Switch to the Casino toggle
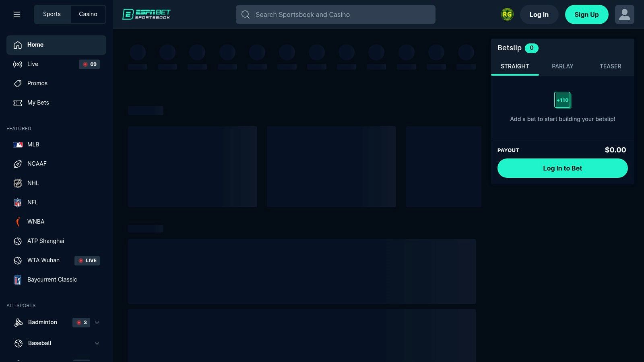 88,14
